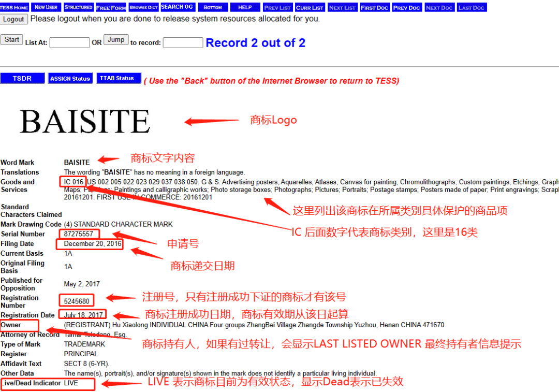This screenshot has height=392, width=559.
Task: Open TSDR status details
Action: point(22,78)
